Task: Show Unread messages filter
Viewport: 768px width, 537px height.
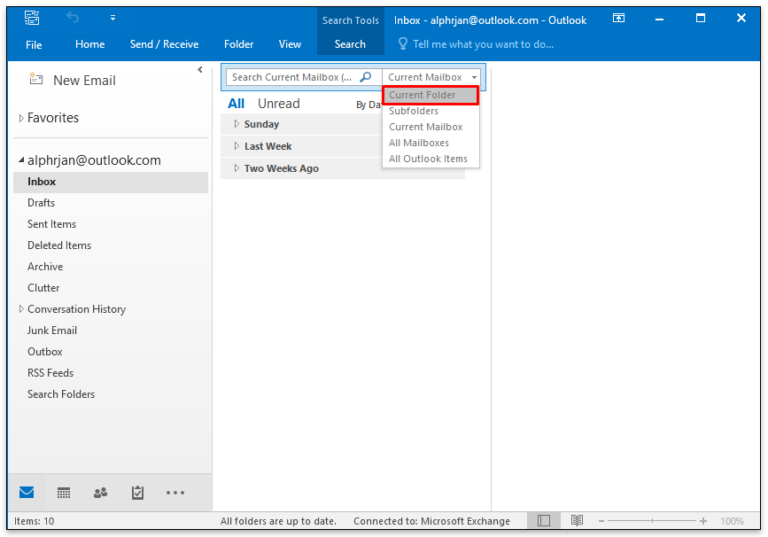Action: pos(279,103)
